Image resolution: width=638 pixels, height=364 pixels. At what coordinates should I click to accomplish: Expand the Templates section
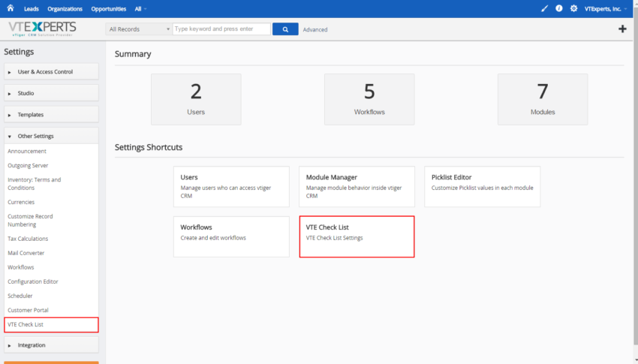pyautogui.click(x=51, y=115)
